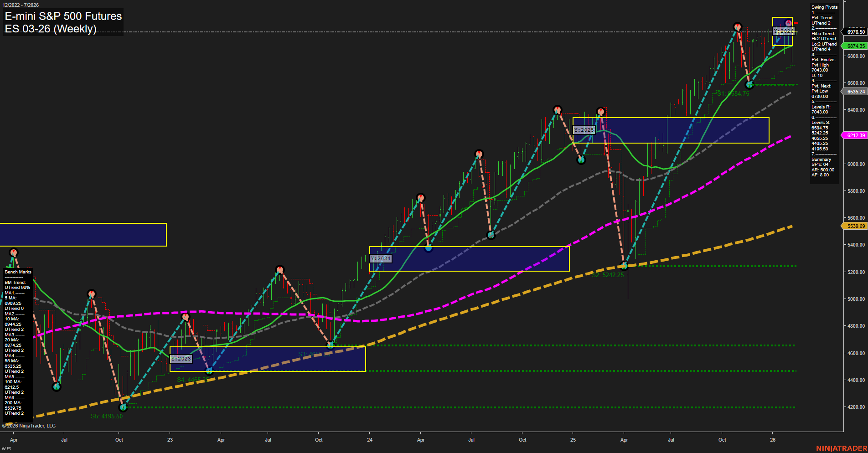Image resolution: width=868 pixels, height=453 pixels.
Task: Click the teal swing-low marker at S2 5242.25
Action: [624, 266]
